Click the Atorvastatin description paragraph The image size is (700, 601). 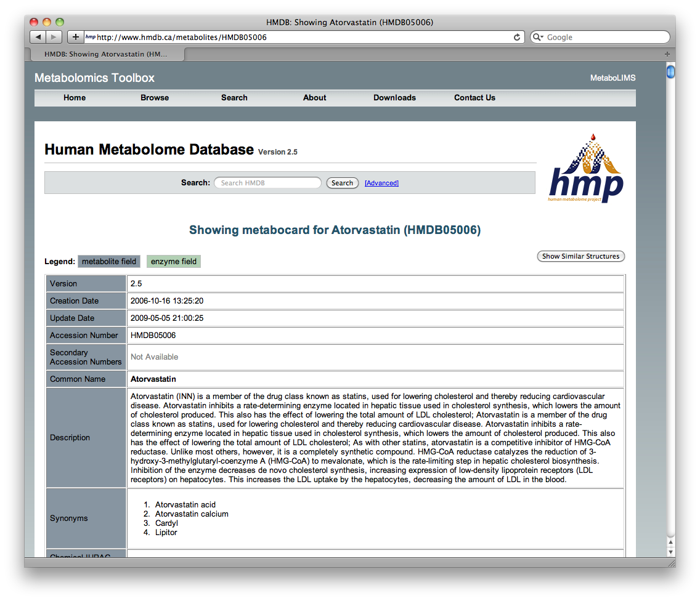pos(375,438)
